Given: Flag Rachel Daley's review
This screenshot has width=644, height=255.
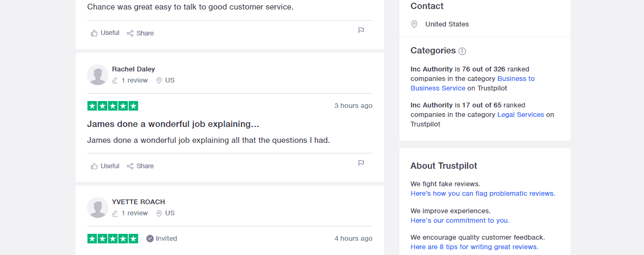Looking at the screenshot, I should pyautogui.click(x=361, y=163).
